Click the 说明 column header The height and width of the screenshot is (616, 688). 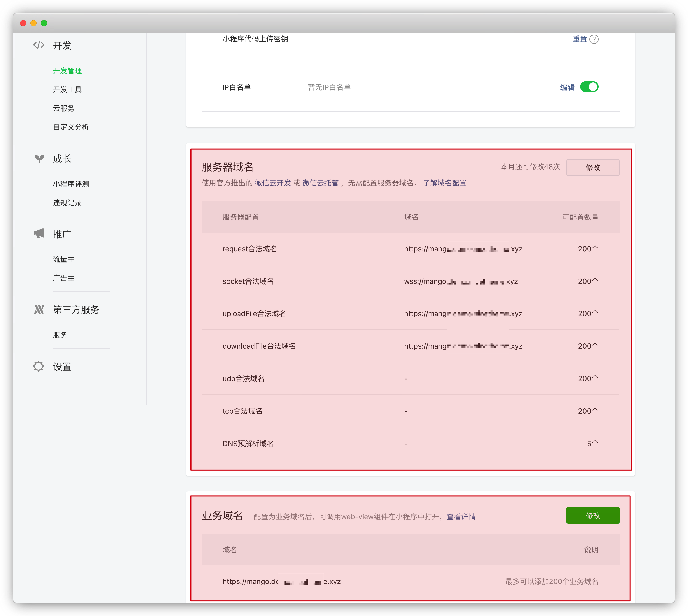click(591, 550)
